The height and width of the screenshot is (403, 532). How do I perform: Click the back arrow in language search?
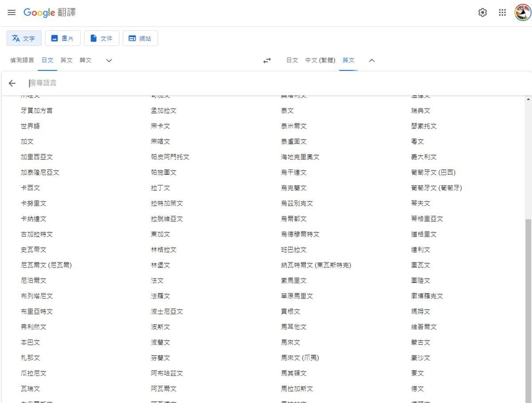(12, 83)
